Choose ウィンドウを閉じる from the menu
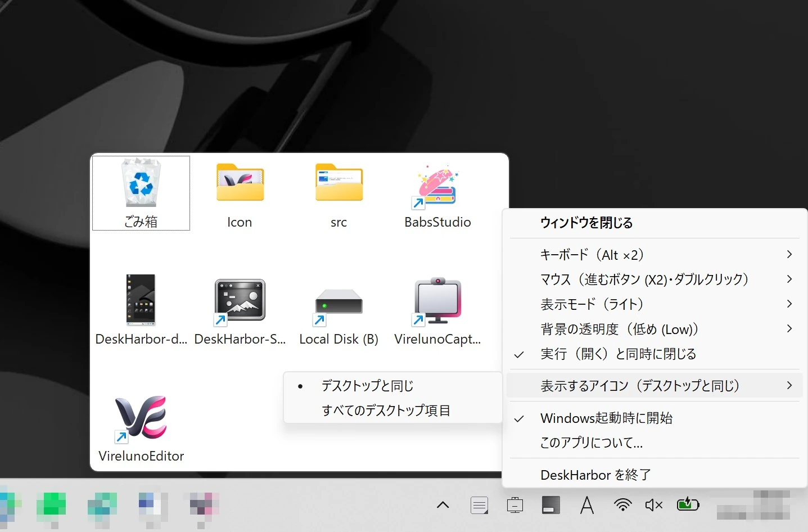The image size is (808, 532). click(x=654, y=223)
